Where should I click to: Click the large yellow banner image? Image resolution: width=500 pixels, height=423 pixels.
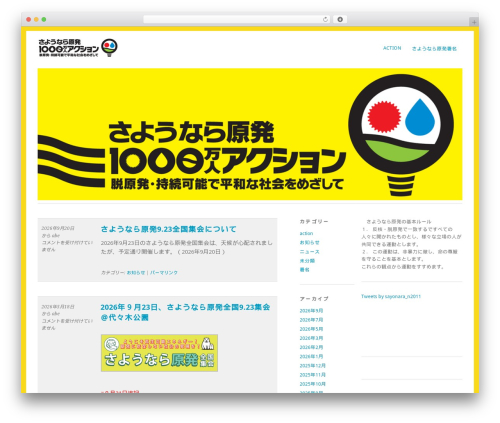click(250, 134)
